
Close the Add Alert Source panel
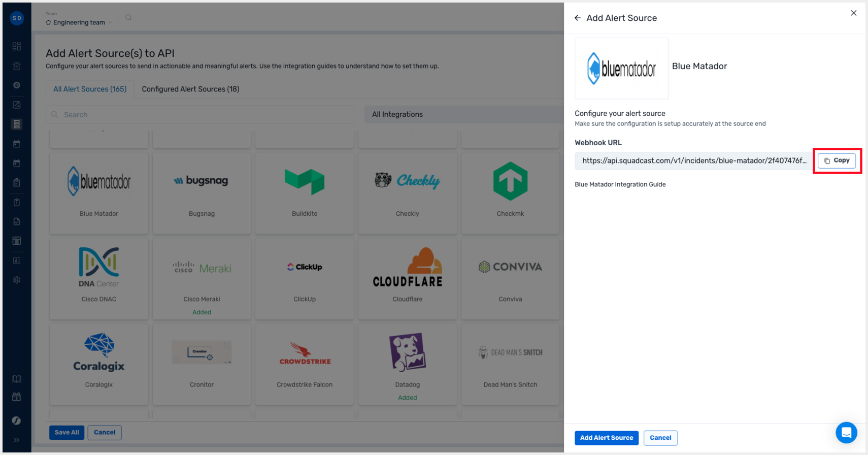(x=854, y=13)
